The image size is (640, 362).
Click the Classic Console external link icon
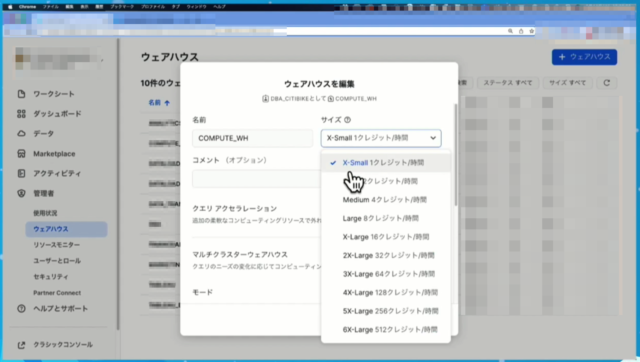pyautogui.click(x=21, y=345)
